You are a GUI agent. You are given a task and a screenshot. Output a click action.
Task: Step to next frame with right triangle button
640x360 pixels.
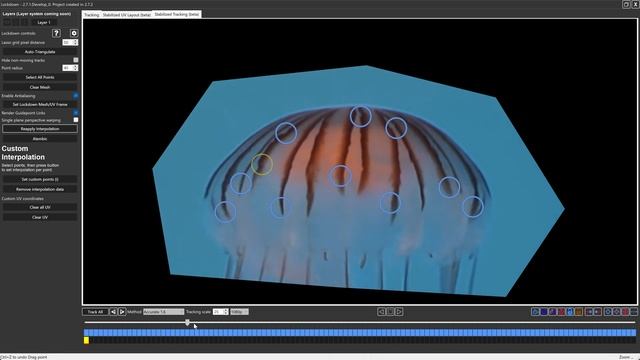click(x=399, y=312)
